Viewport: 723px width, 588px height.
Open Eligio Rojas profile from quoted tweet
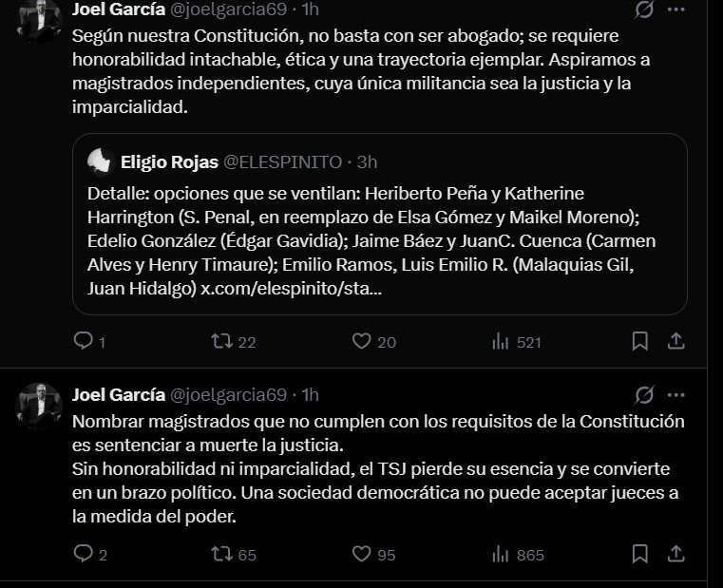point(168,161)
